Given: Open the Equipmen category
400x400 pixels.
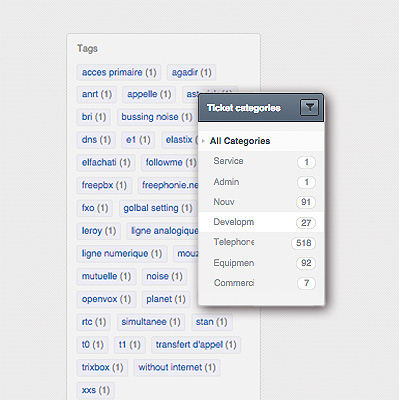Looking at the screenshot, I should coord(234,263).
